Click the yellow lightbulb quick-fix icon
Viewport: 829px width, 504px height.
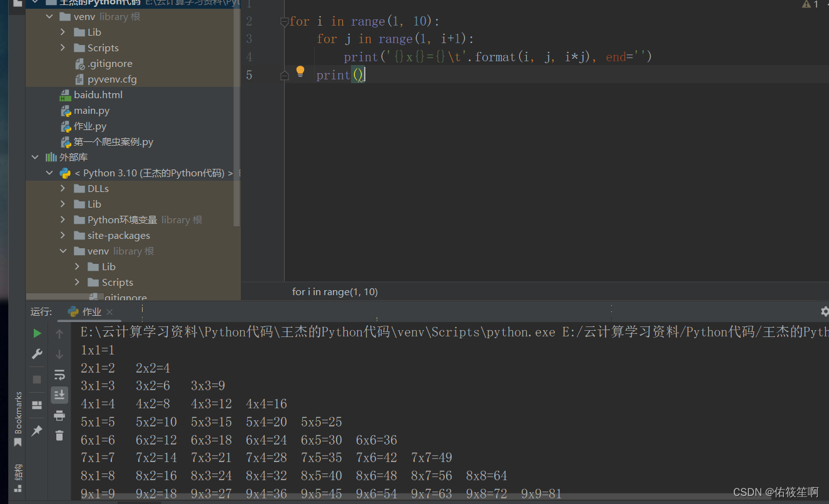[300, 71]
